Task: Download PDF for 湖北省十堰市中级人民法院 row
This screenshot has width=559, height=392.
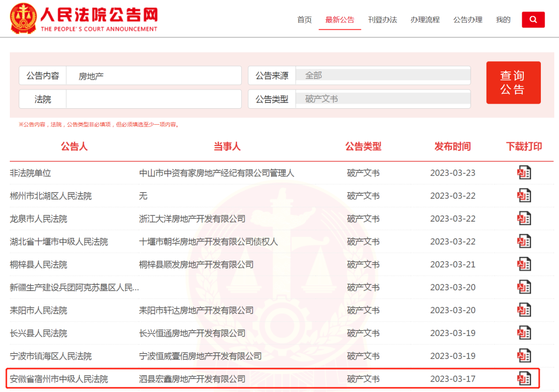Action: point(524,241)
